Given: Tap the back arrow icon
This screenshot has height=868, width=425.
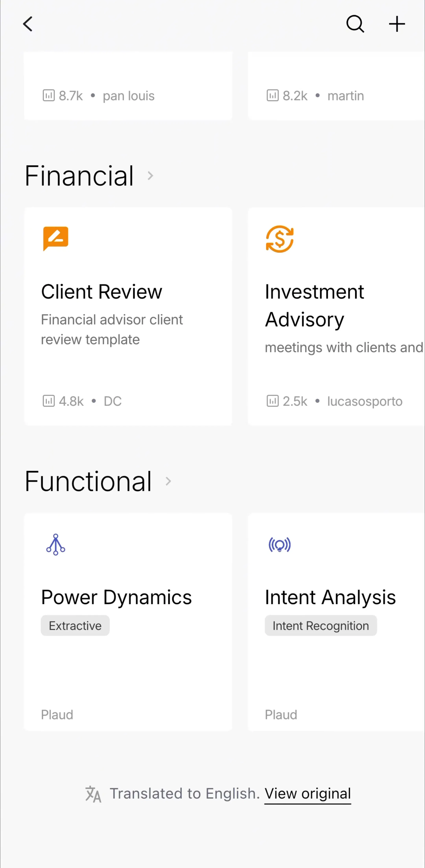Looking at the screenshot, I should coord(28,24).
